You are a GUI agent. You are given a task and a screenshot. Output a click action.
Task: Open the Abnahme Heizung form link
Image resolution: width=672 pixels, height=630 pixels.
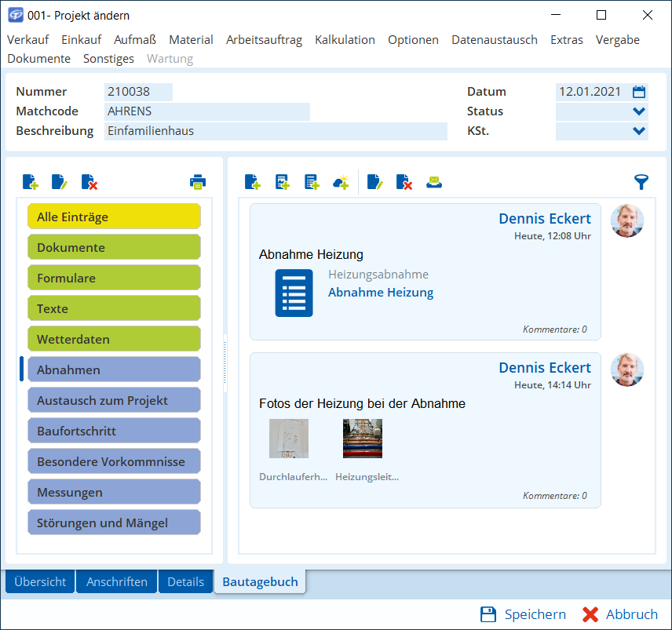[380, 293]
